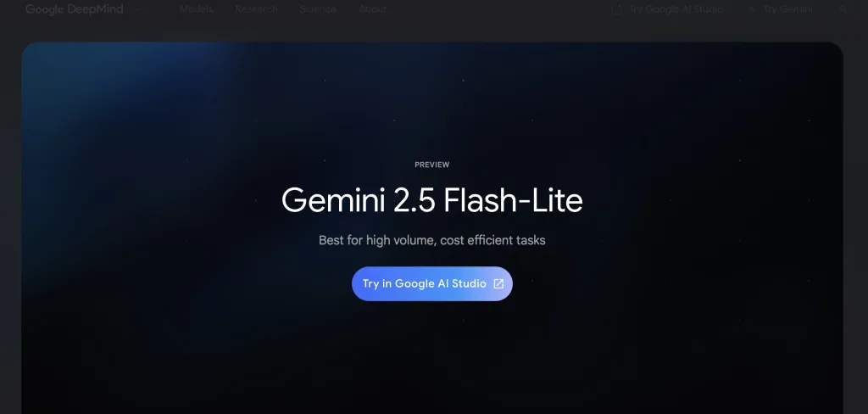Image resolution: width=868 pixels, height=414 pixels.
Task: Select the Gemini 2.5 Flash-Lite heading
Action: [431, 200]
